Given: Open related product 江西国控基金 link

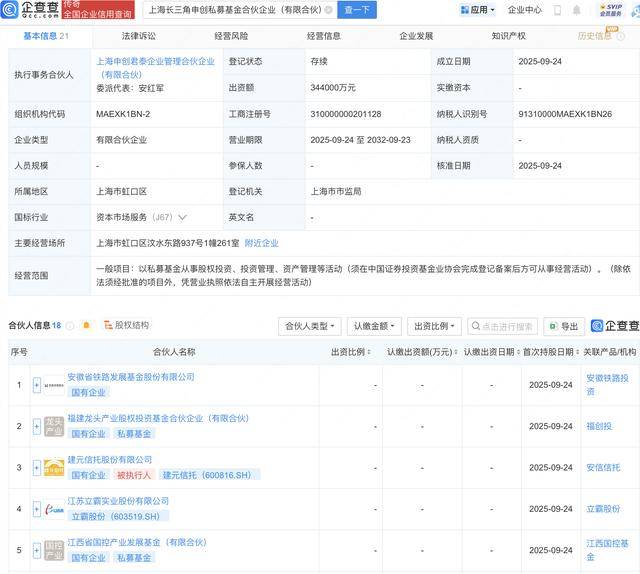Looking at the screenshot, I should point(607,550).
